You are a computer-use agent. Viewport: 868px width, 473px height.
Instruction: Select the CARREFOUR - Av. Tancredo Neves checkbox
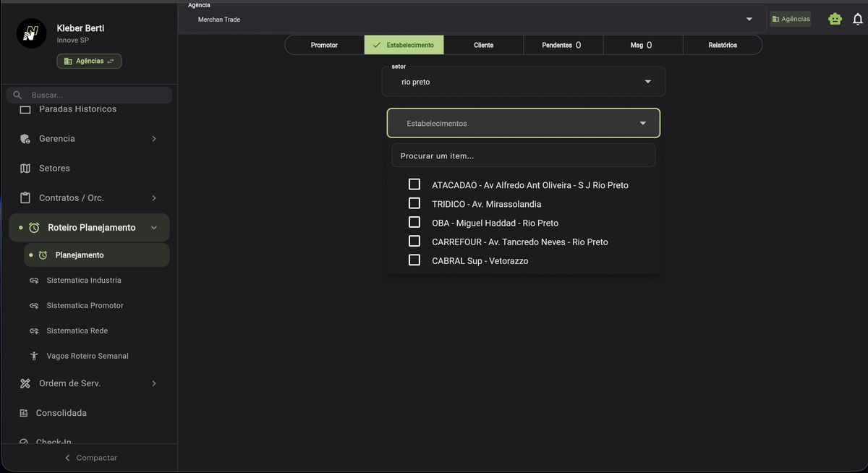(x=414, y=240)
